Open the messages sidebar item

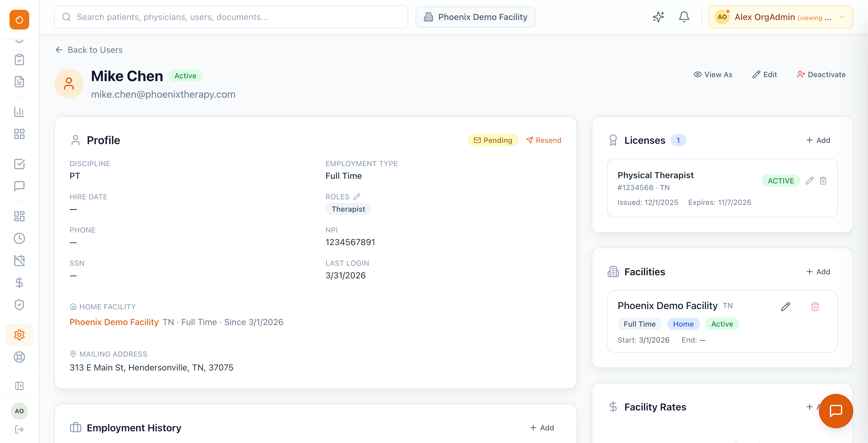pos(19,186)
